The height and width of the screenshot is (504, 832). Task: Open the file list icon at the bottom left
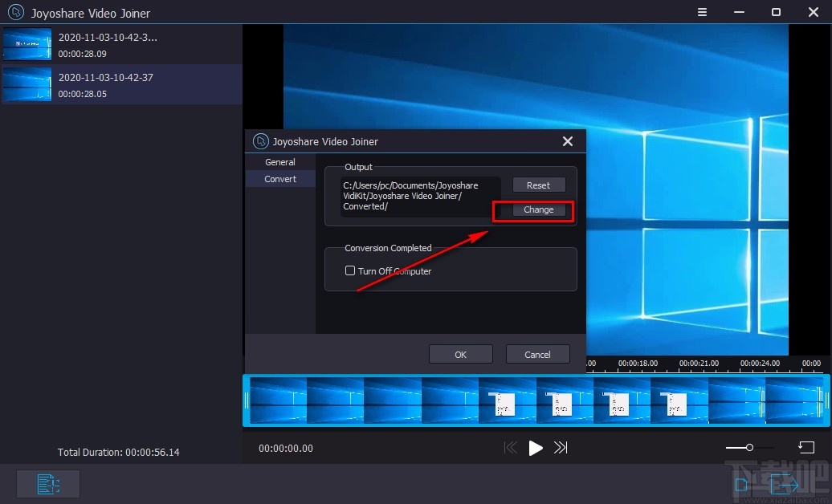pos(48,484)
